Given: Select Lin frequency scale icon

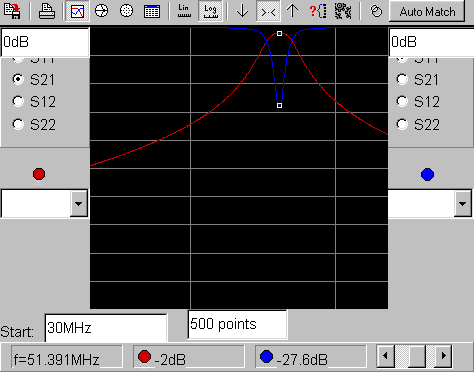Looking at the screenshot, I should point(184,11).
